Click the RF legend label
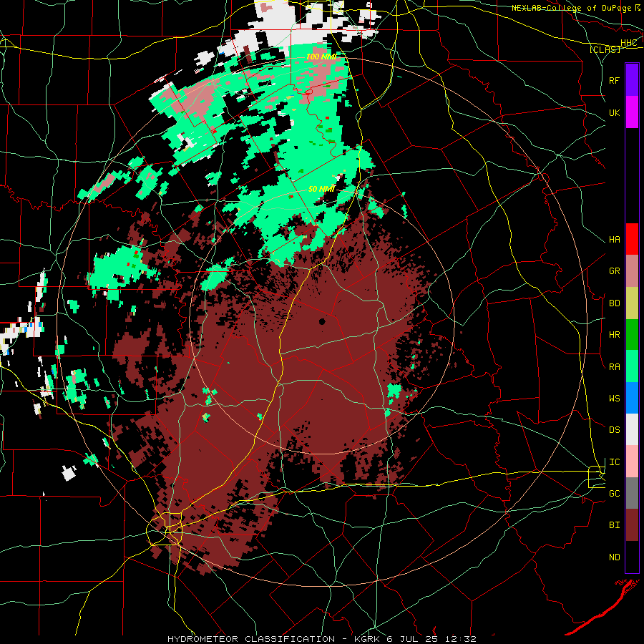 tap(614, 80)
